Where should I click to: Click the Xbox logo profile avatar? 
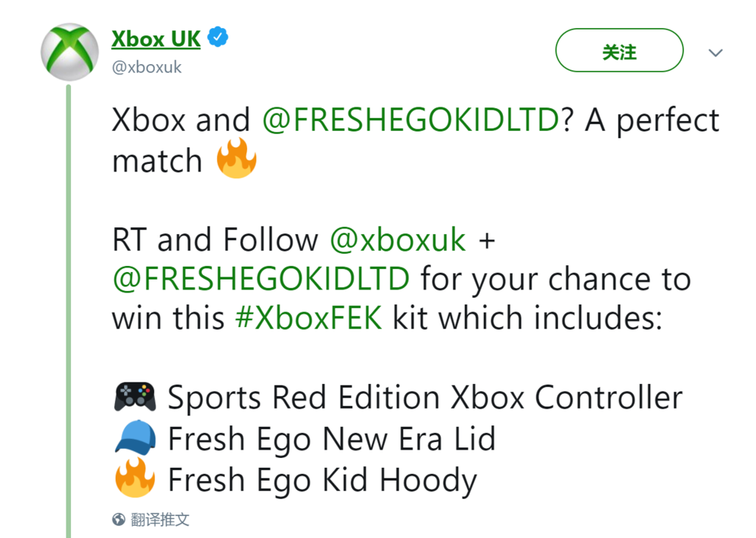click(69, 51)
